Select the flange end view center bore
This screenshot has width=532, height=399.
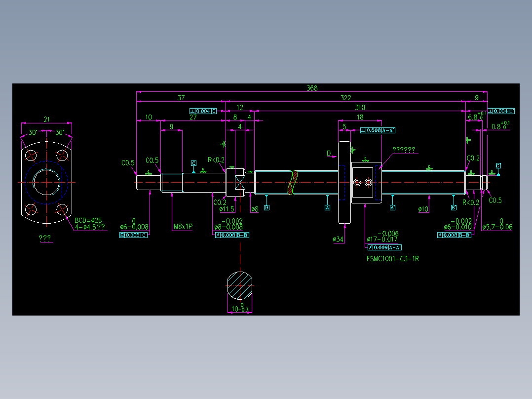tap(46, 182)
